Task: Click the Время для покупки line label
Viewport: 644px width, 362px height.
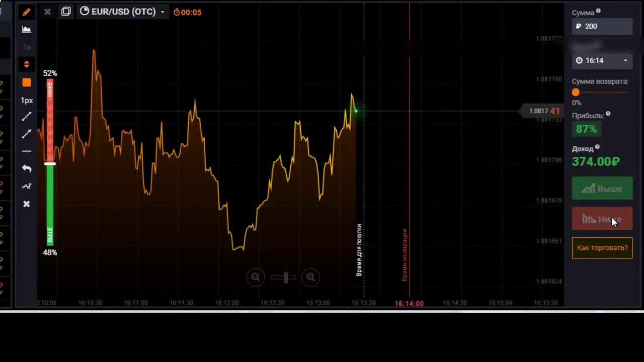Action: 359,250
